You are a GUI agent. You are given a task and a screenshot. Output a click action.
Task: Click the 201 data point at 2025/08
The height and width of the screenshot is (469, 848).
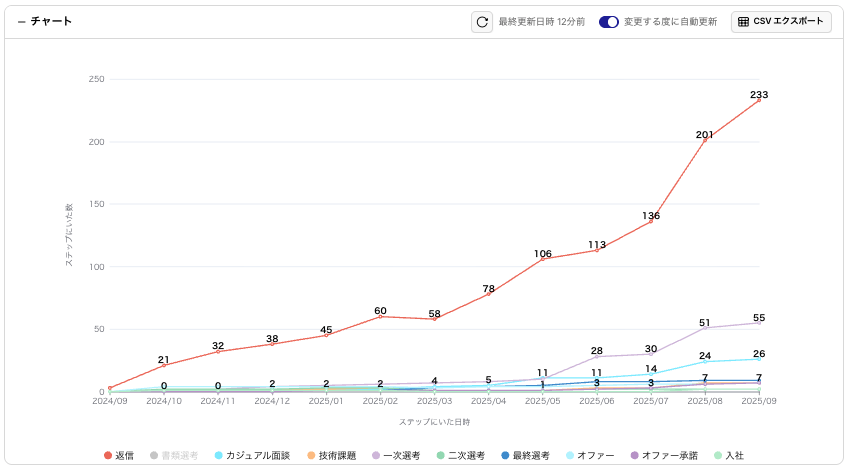705,140
